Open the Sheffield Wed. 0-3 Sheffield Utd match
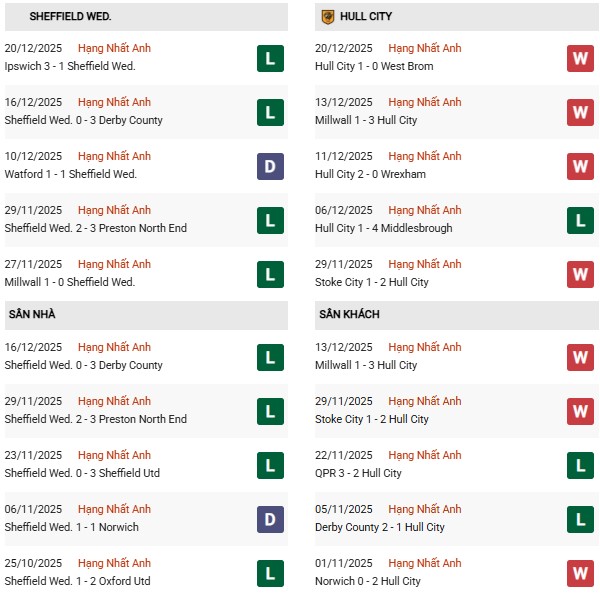The width and height of the screenshot is (600, 595). coord(82,473)
